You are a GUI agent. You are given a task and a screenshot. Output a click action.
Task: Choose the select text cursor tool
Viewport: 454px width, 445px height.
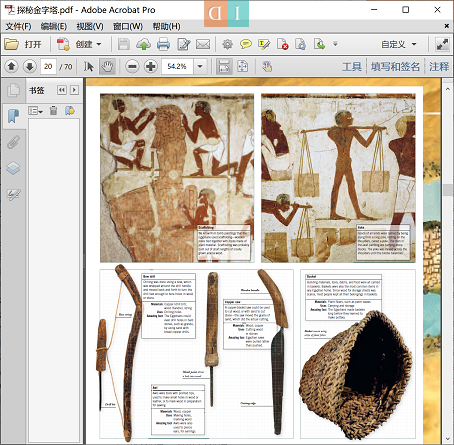(x=89, y=67)
